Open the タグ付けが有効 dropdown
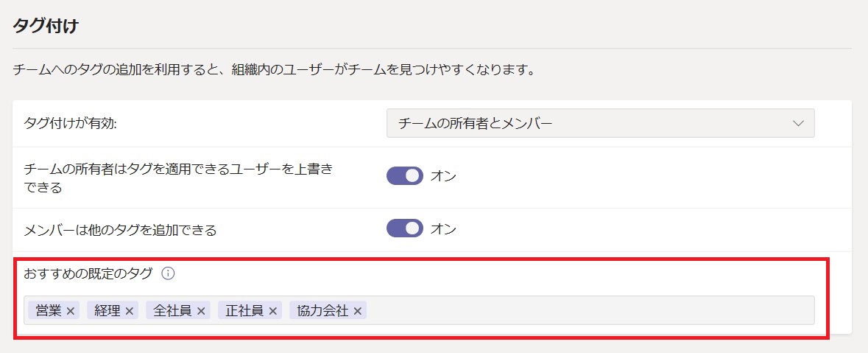Image resolution: width=868 pixels, height=353 pixels. pos(600,123)
